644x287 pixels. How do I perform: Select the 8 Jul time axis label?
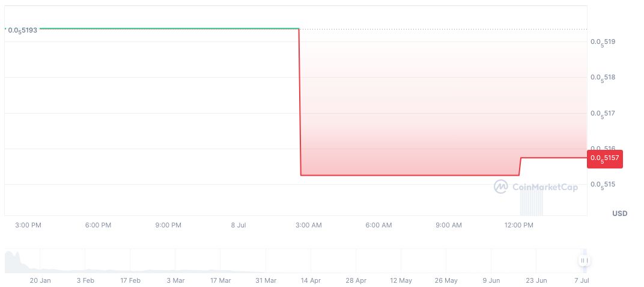(238, 226)
